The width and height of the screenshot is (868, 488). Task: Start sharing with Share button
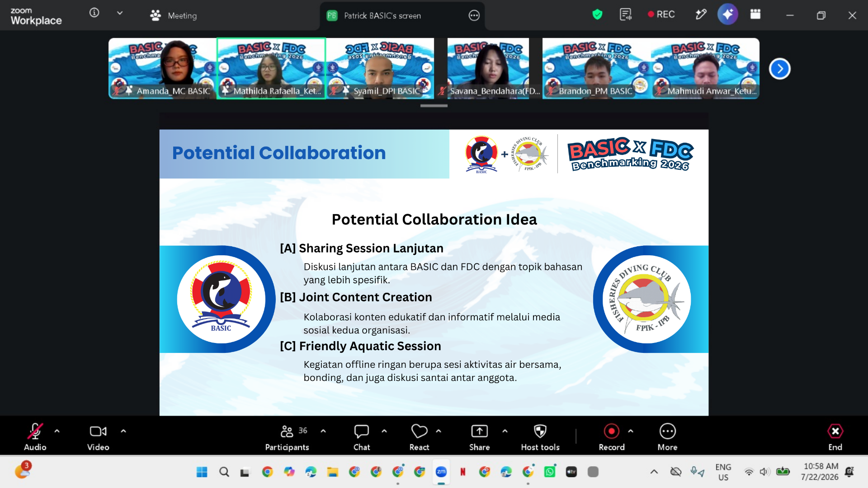pos(480,437)
